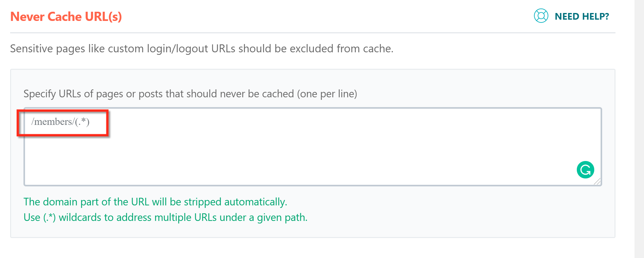Select the one-per-line instruction label
The height and width of the screenshot is (258, 644).
190,94
